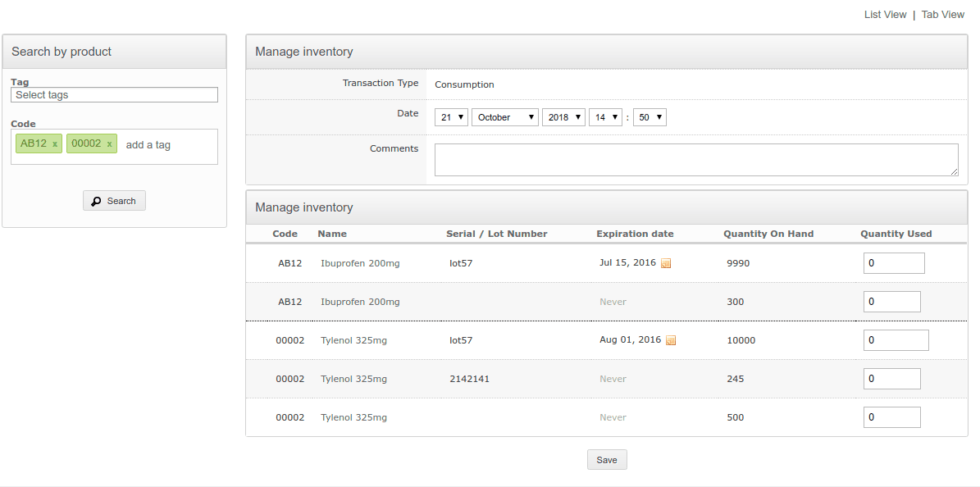
Task: Click the expiry icon beside Aug 01, 2016
Action: [x=671, y=341]
